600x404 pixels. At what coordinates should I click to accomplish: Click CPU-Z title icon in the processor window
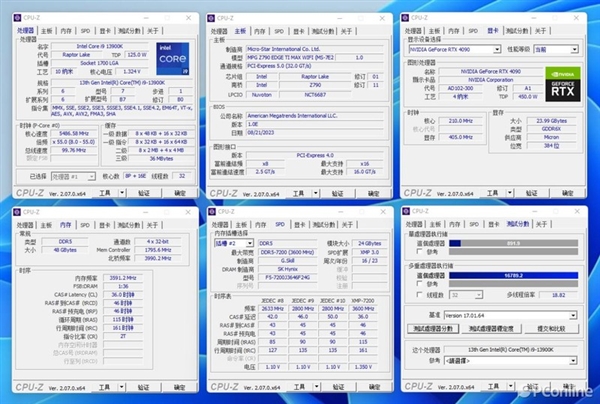18,19
